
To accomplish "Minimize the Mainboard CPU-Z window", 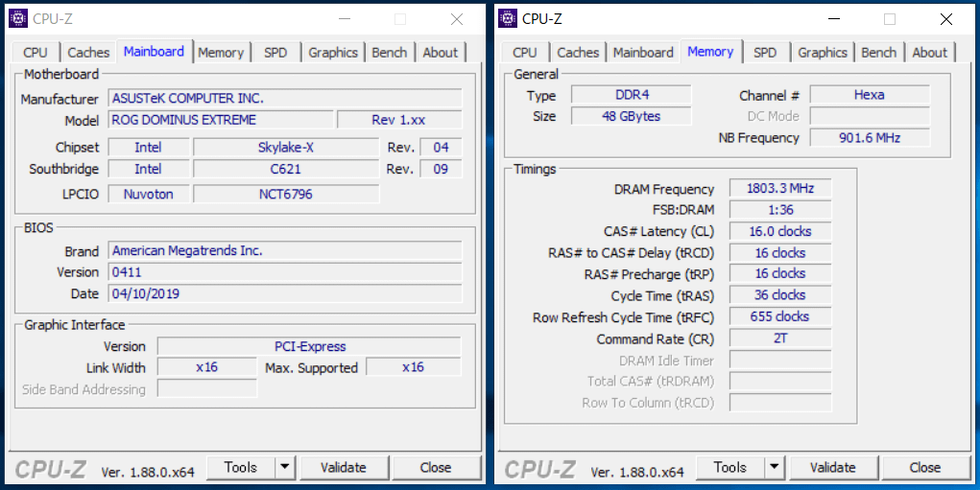I will [x=345, y=19].
